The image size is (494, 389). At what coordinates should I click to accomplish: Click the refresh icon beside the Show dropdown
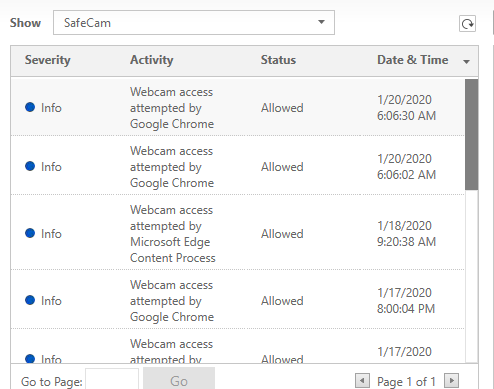tap(467, 24)
